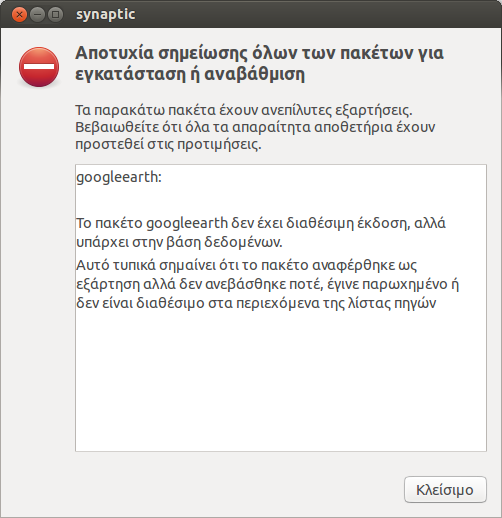Click the line Τα παρακάτω πακέτα έχουν
The image size is (502, 518).
coord(244,110)
